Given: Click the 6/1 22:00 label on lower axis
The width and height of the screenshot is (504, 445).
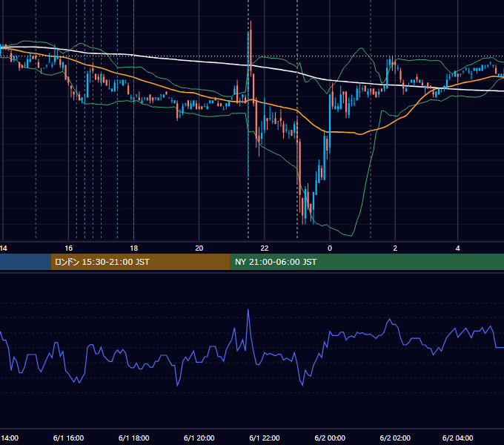Looking at the screenshot, I should 264,438.
